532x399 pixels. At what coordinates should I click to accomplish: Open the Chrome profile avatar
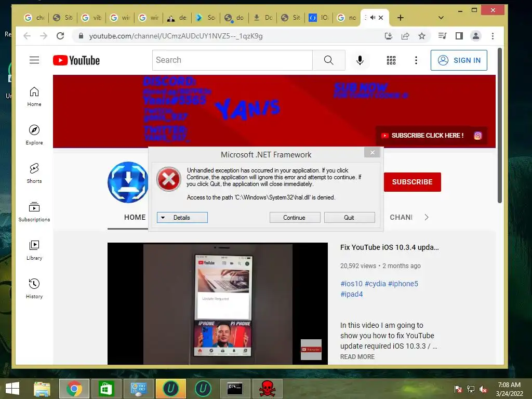pyautogui.click(x=476, y=36)
